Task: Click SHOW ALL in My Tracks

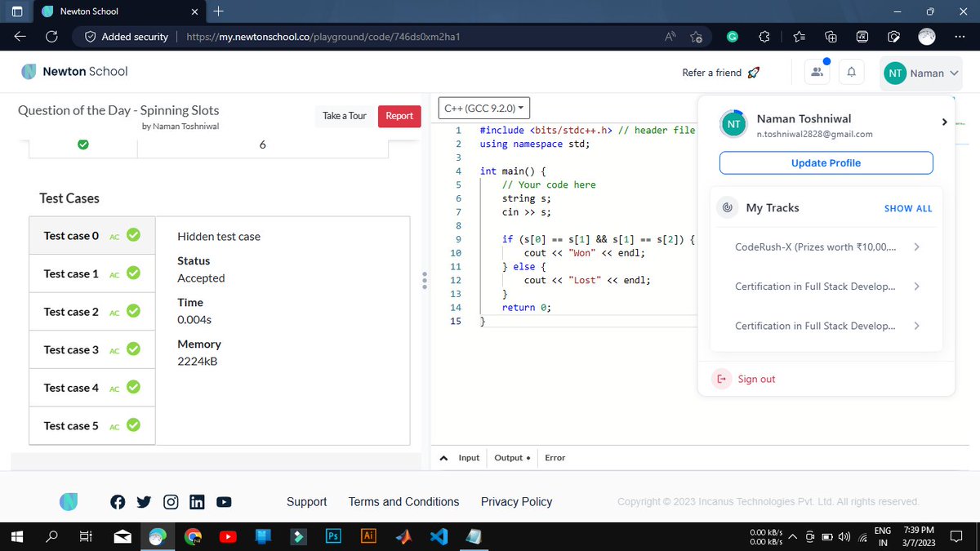Action: pos(907,208)
